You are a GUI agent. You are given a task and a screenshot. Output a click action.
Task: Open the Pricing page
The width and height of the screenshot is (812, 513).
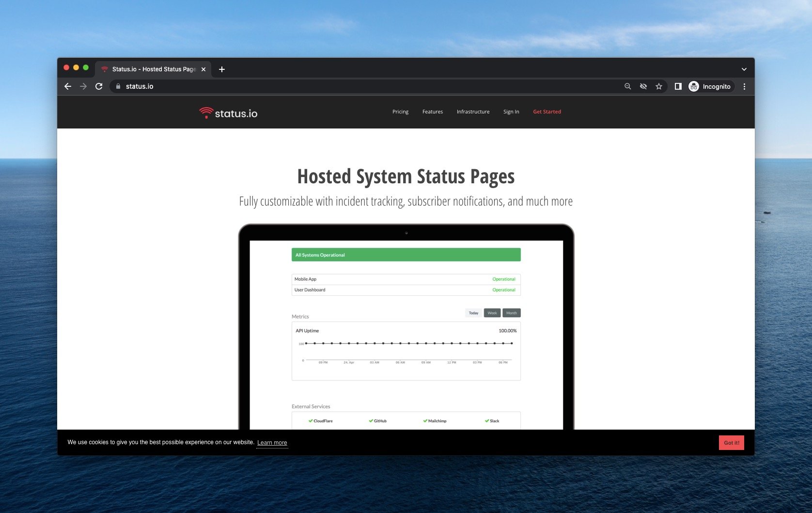click(x=400, y=112)
